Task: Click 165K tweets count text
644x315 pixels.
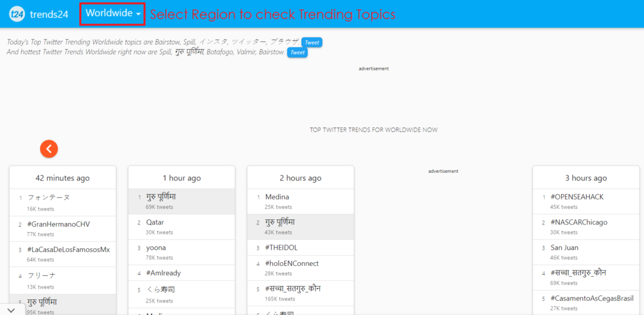Action: pos(280,299)
